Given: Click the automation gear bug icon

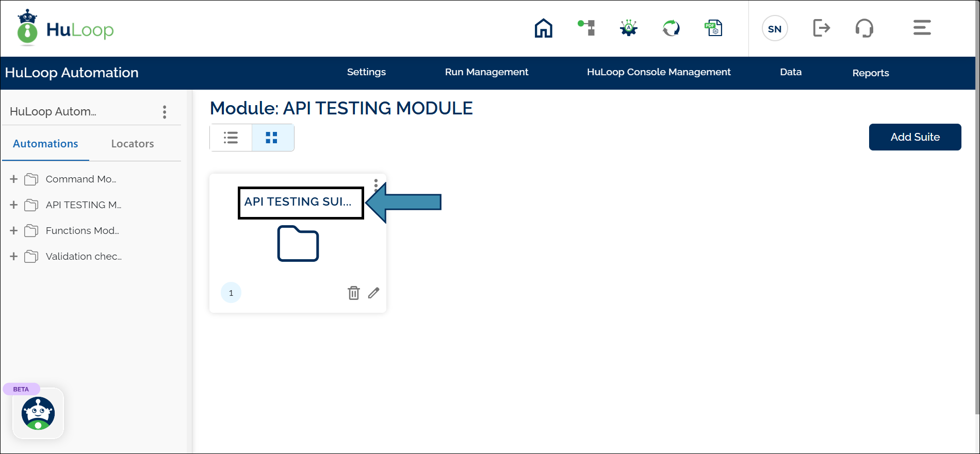Looking at the screenshot, I should tap(629, 28).
